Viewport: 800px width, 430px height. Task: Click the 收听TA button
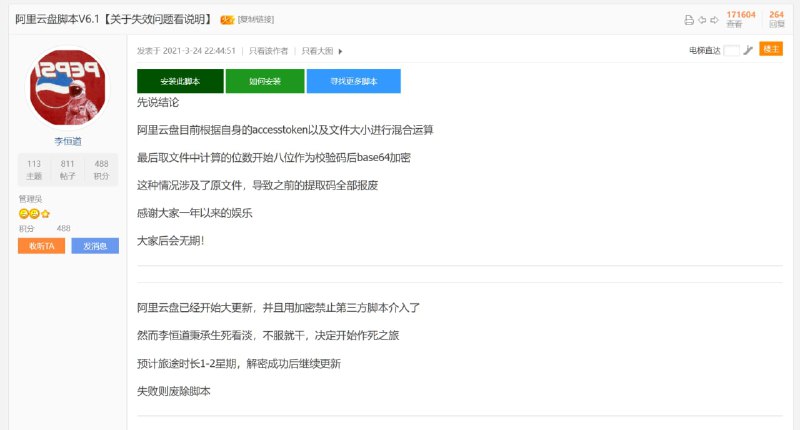(x=41, y=246)
